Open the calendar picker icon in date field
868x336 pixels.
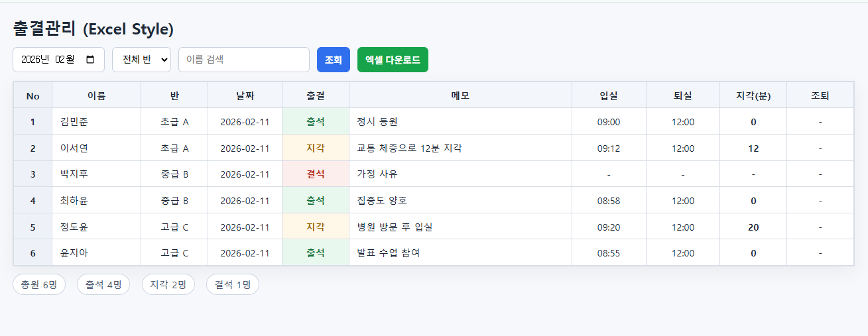click(91, 60)
